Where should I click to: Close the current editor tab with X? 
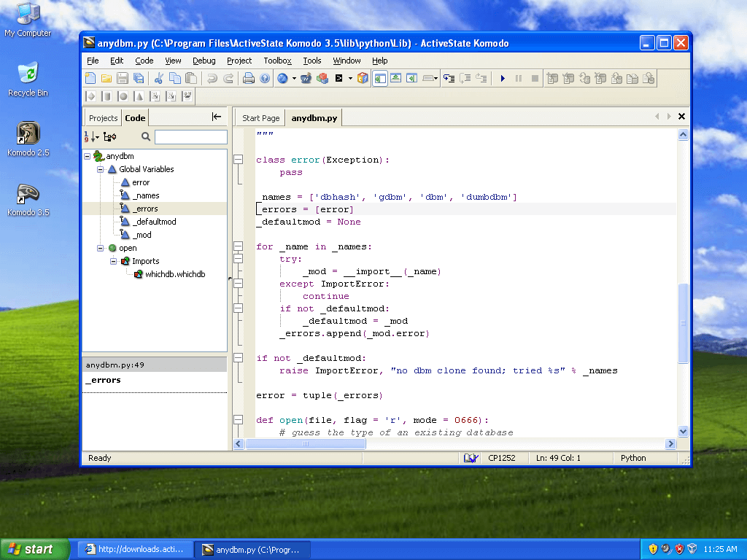pos(682,116)
